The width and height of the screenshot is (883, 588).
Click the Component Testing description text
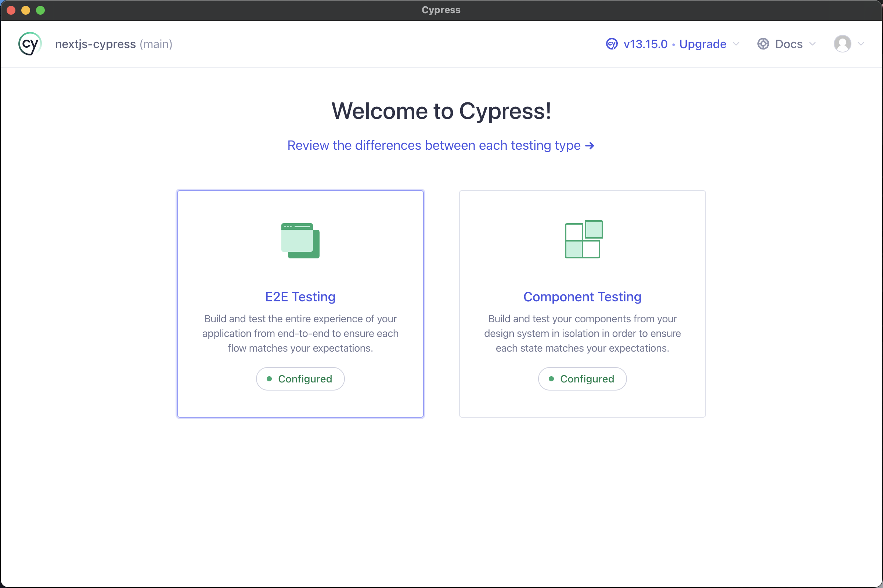click(583, 333)
